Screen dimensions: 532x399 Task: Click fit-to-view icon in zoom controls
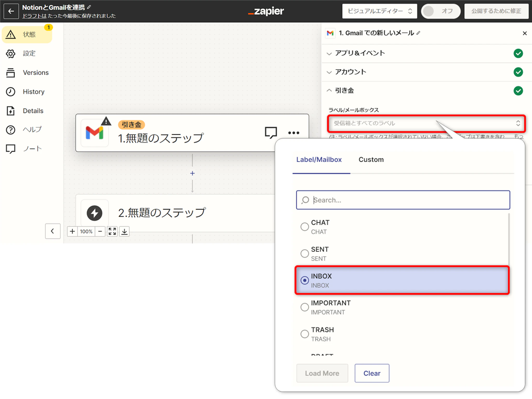[x=112, y=231]
